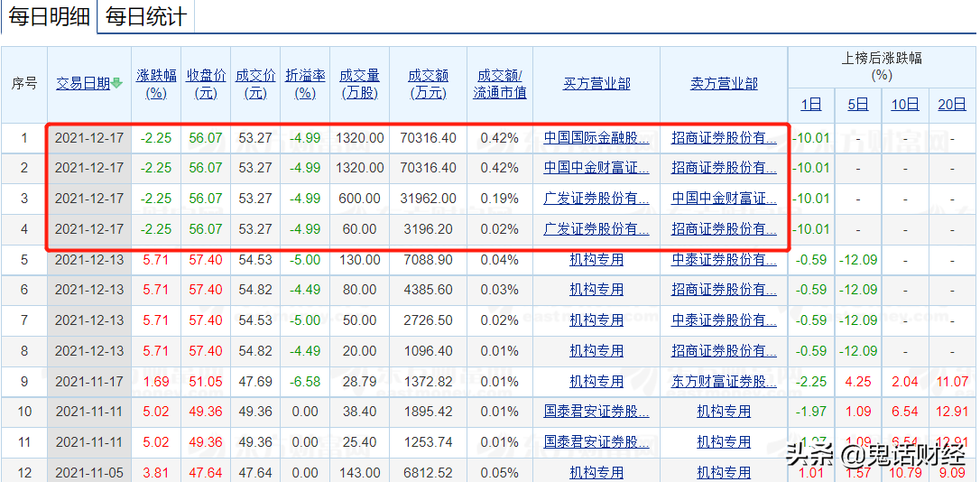Open seller 机构专用 in row 11
The height and width of the screenshot is (482, 980).
tap(724, 442)
